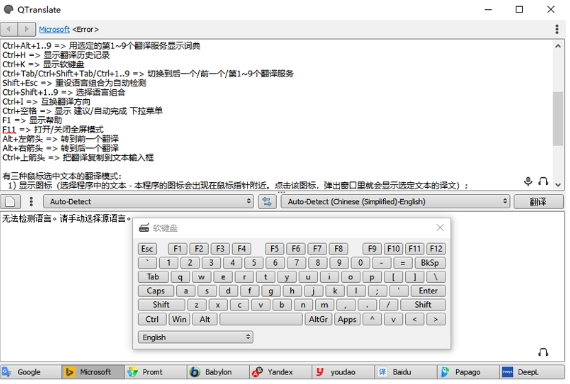Go to the previous translation with back arrow
Image resolution: width=570 pixels, height=384 pixels.
click(x=9, y=29)
